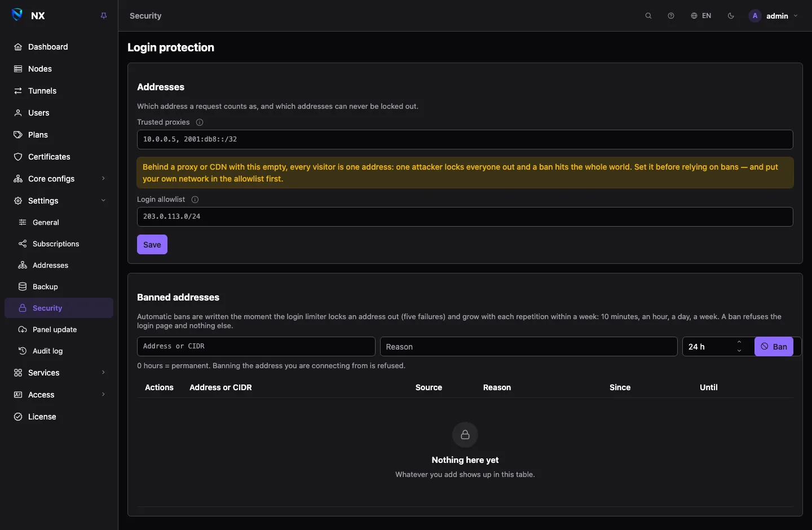Expand the Services section
Viewport: 812px width, 530px height.
[x=59, y=373]
